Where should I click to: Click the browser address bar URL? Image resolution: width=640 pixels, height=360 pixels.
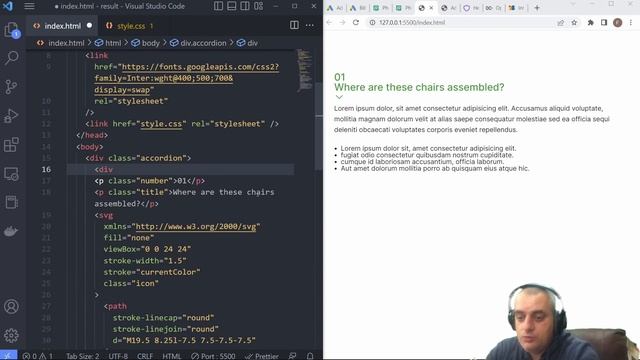[412, 22]
